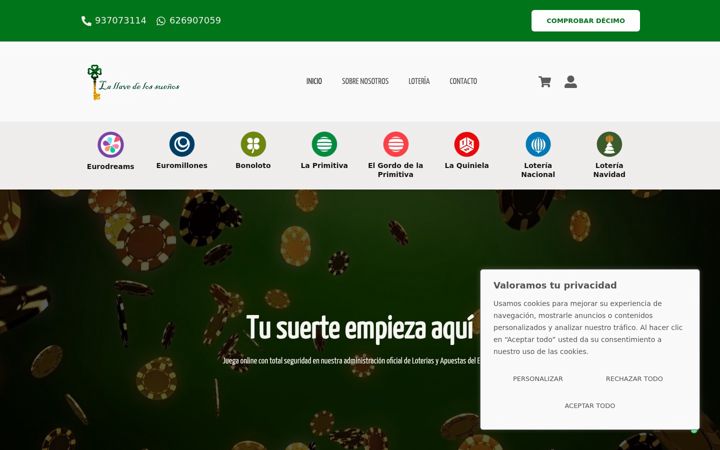The image size is (720, 450).
Task: Click the Lotería Nacional label
Action: 538,170
